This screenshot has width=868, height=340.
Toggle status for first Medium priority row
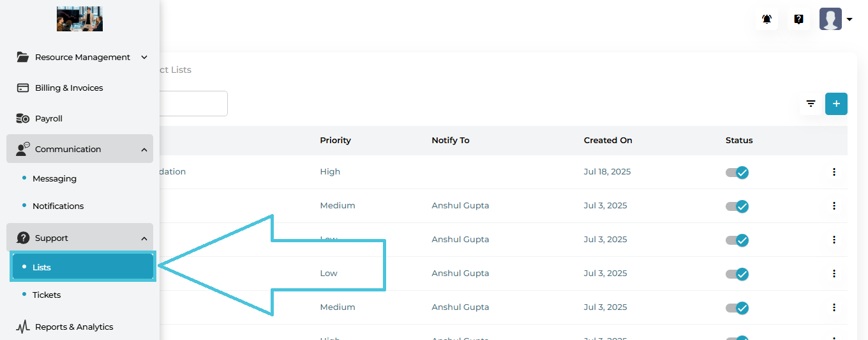pyautogui.click(x=737, y=206)
